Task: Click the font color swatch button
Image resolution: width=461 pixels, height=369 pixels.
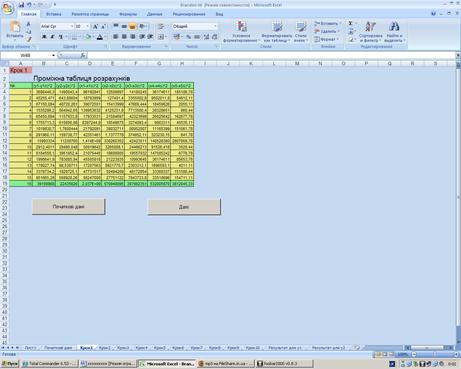Action: (100, 37)
